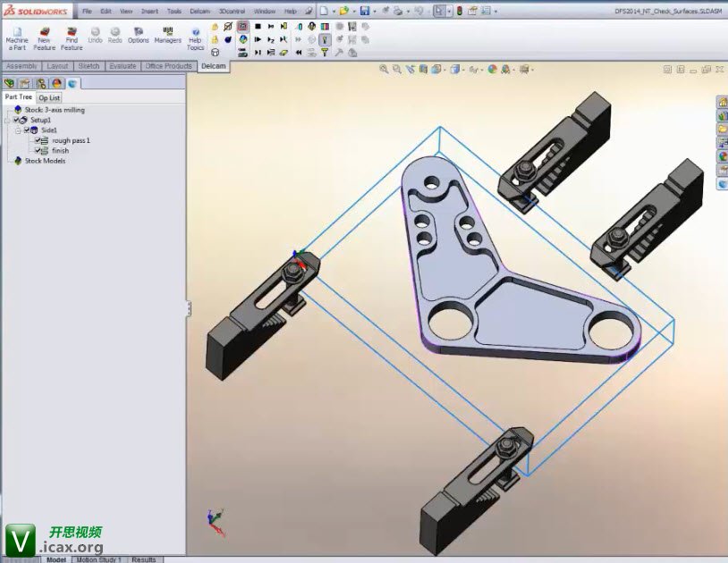The width and height of the screenshot is (728, 563).
Task: Select Stock: 3-axis milling tree item
Action: (55, 110)
